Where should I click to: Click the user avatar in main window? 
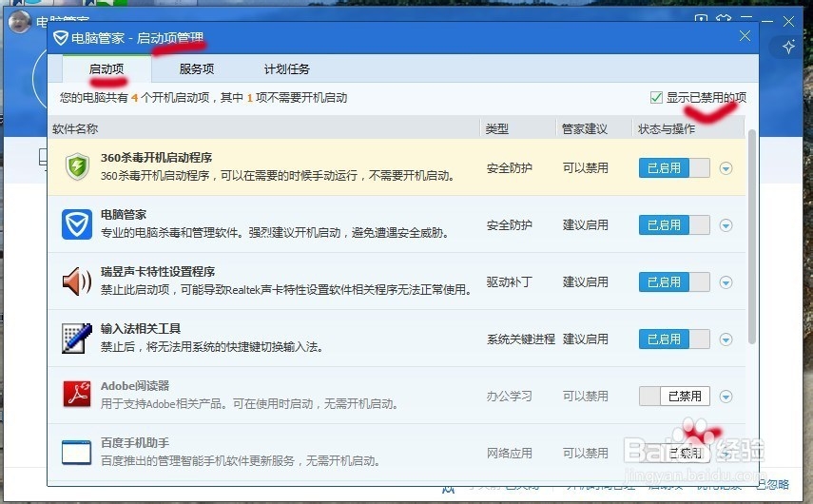pos(20,21)
